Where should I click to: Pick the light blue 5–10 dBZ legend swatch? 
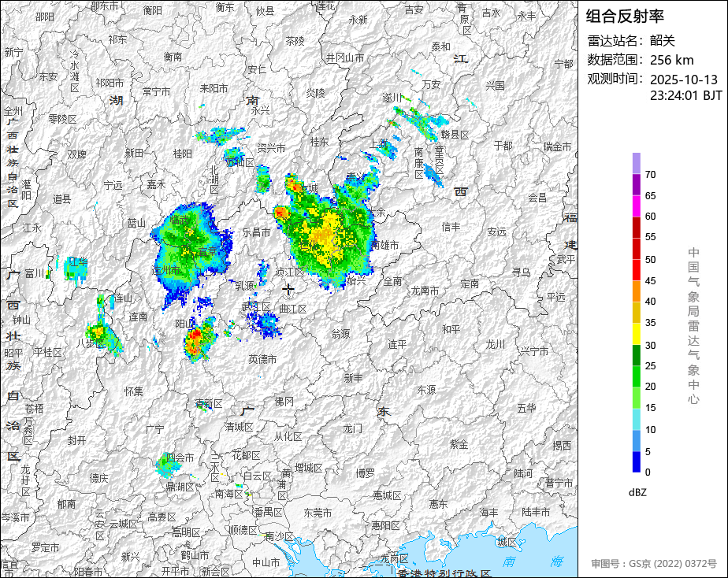636,441
